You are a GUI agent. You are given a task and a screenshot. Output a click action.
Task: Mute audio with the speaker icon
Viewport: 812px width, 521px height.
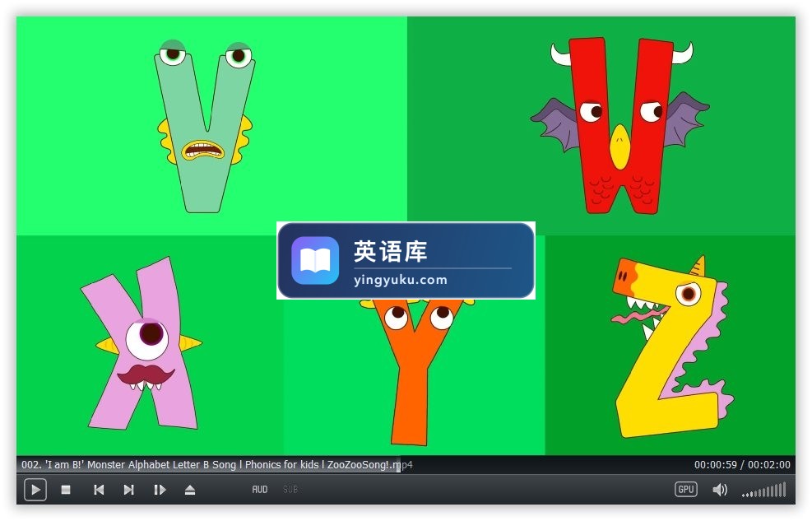(x=720, y=490)
